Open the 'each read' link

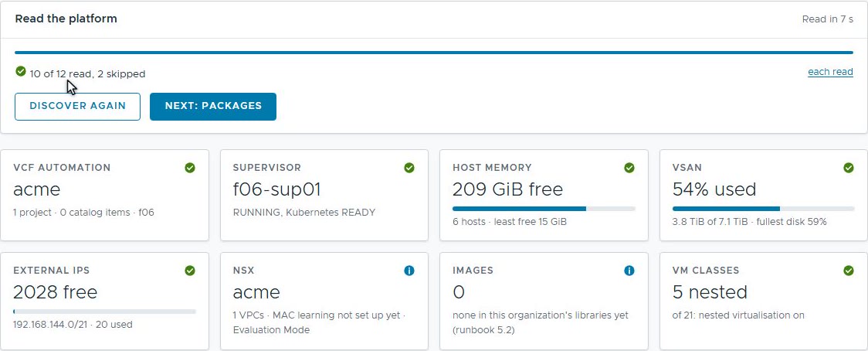pyautogui.click(x=830, y=72)
